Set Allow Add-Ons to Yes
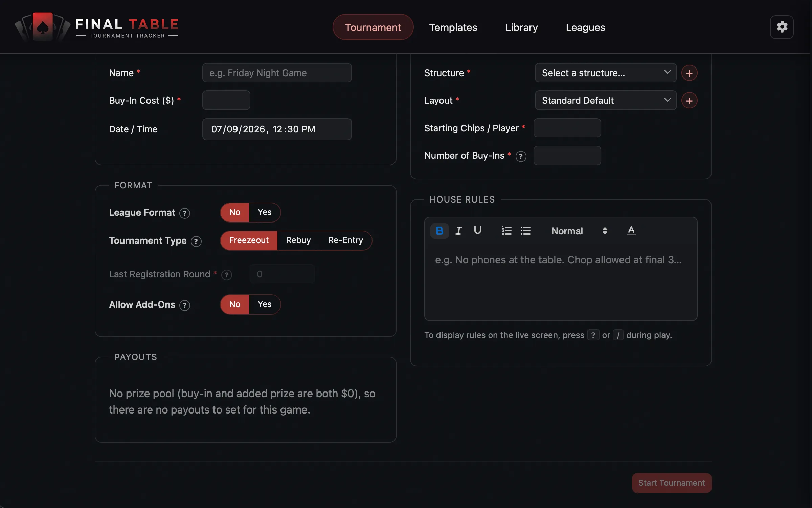 coord(265,304)
